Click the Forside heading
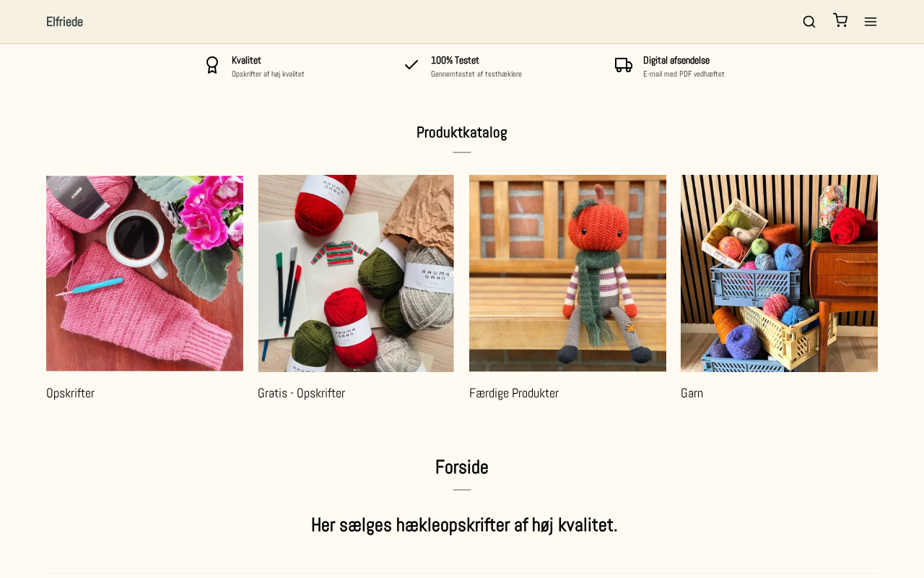This screenshot has height=578, width=924. pyautogui.click(x=462, y=467)
